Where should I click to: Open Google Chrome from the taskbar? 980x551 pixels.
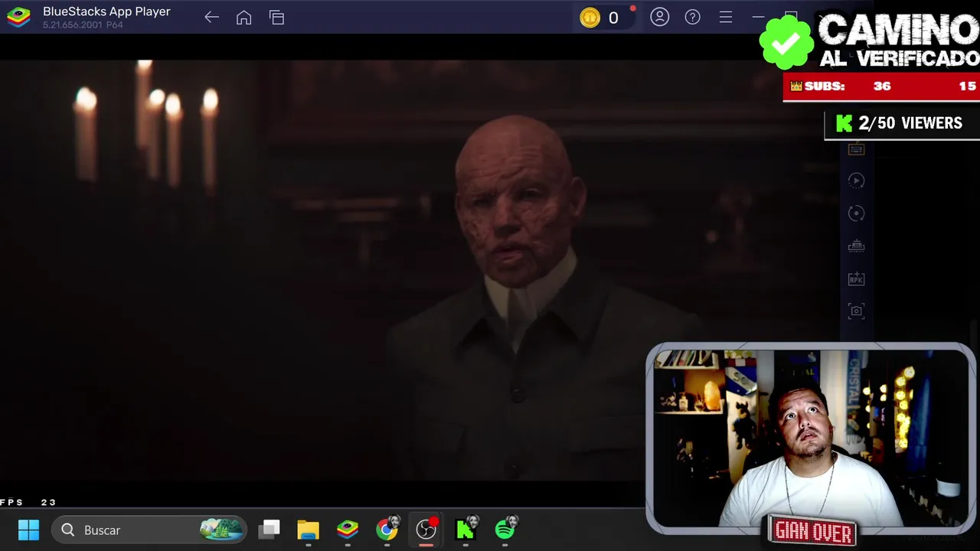coord(387,530)
